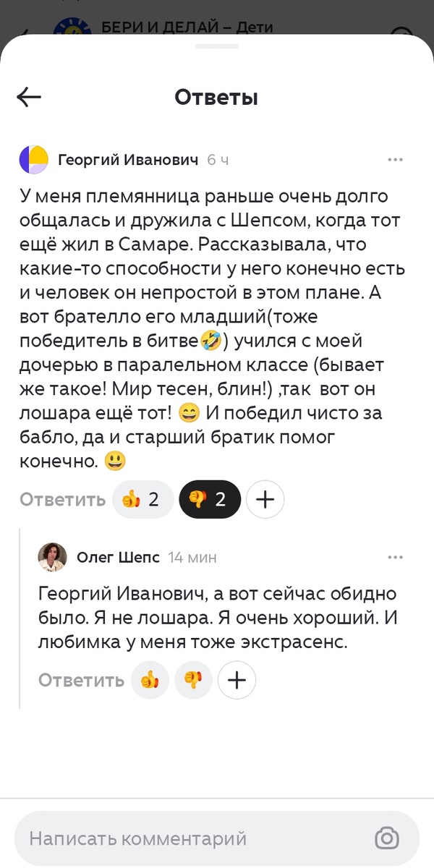Screen dimensions: 434x868
Task: Tap the back arrow on the Ответы screen
Action: pos(28,96)
